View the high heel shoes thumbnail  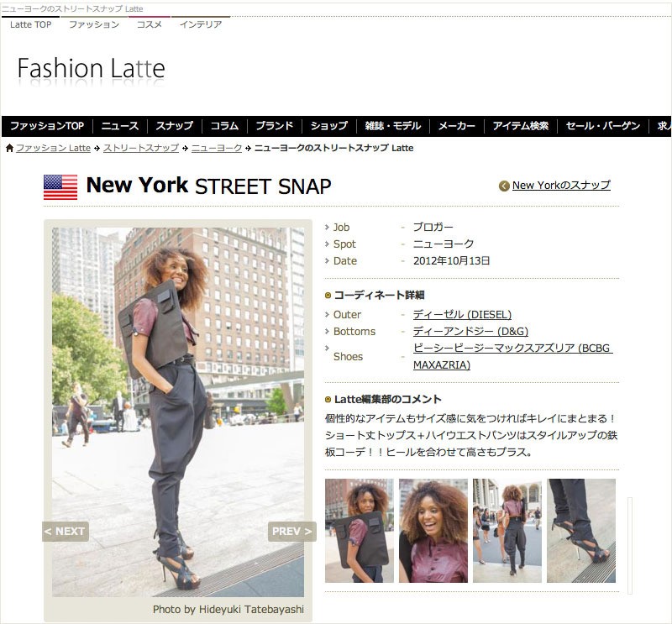(581, 531)
